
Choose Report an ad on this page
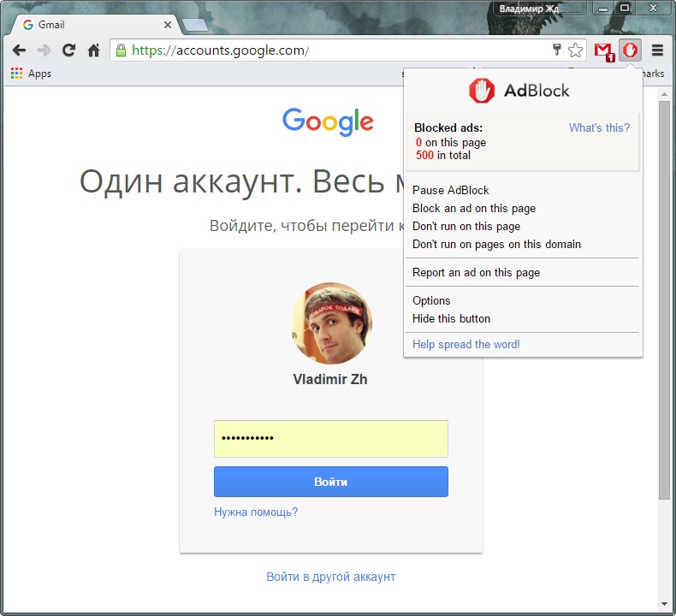(x=476, y=272)
